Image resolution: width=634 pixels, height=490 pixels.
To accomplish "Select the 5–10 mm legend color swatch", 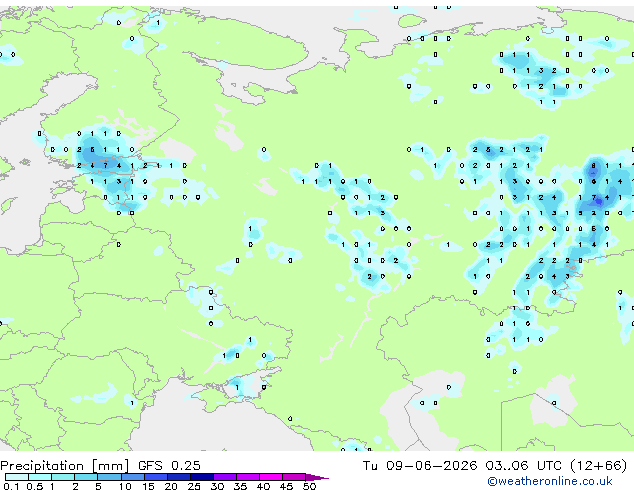I will tap(109, 477).
